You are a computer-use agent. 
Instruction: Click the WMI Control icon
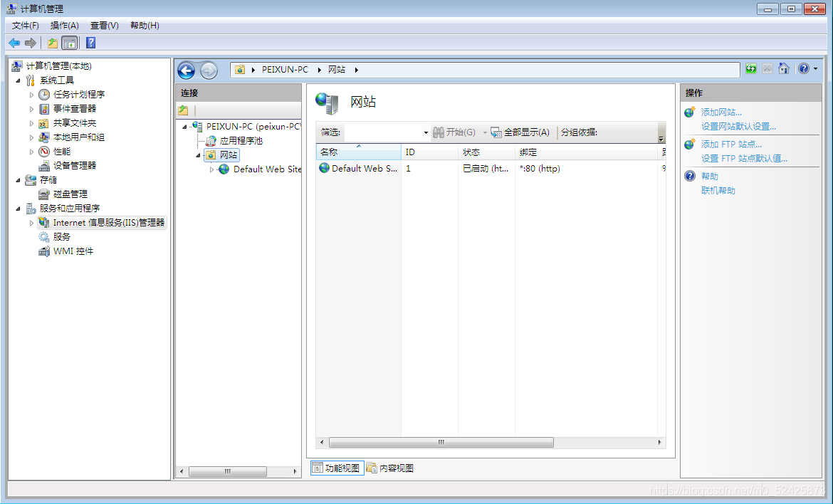(x=45, y=251)
